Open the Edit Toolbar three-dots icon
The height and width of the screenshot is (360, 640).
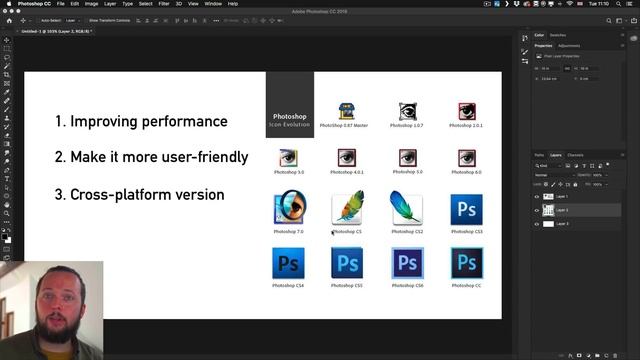point(7,222)
